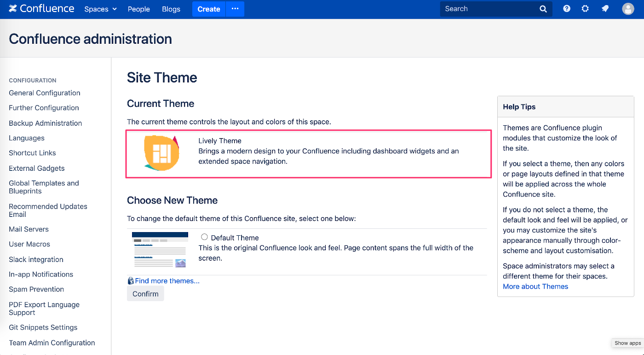644x355 pixels.
Task: Open the People menu item
Action: tap(139, 9)
